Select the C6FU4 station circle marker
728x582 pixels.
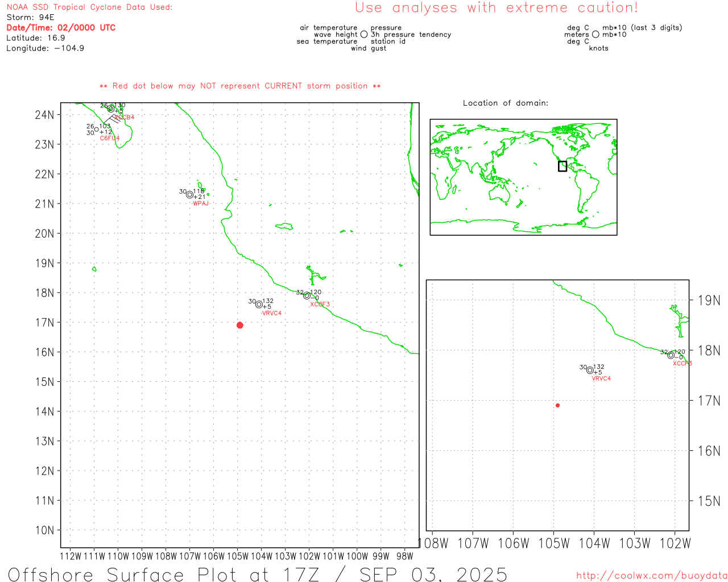click(x=97, y=129)
